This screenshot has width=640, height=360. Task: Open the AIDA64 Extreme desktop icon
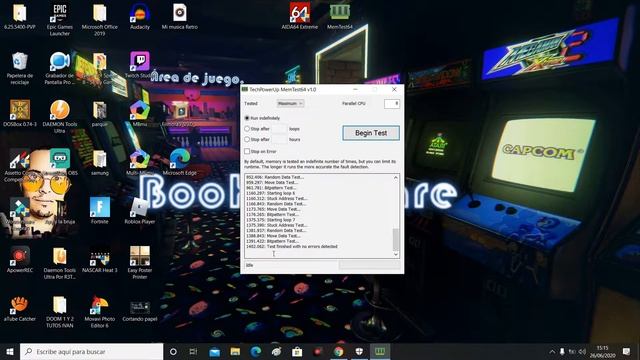300,16
